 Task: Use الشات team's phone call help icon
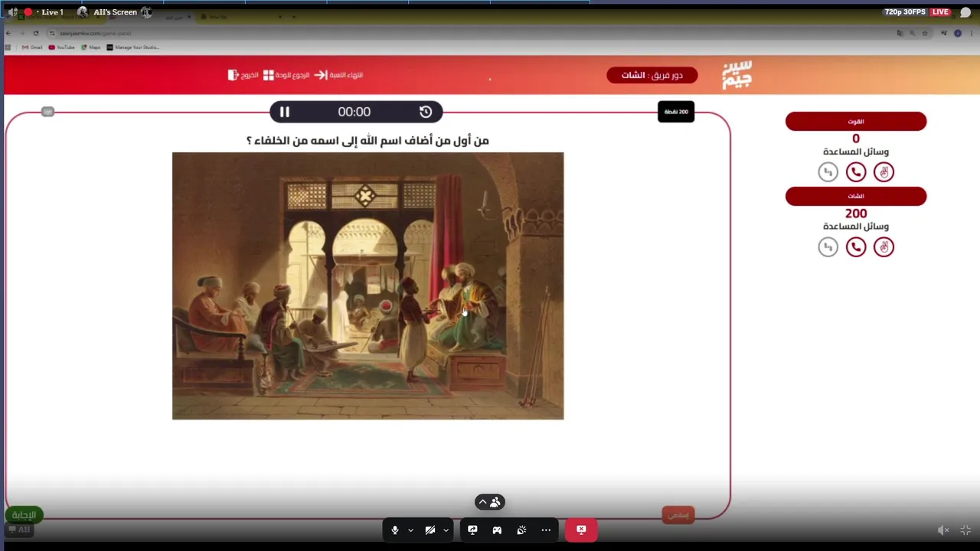(856, 247)
